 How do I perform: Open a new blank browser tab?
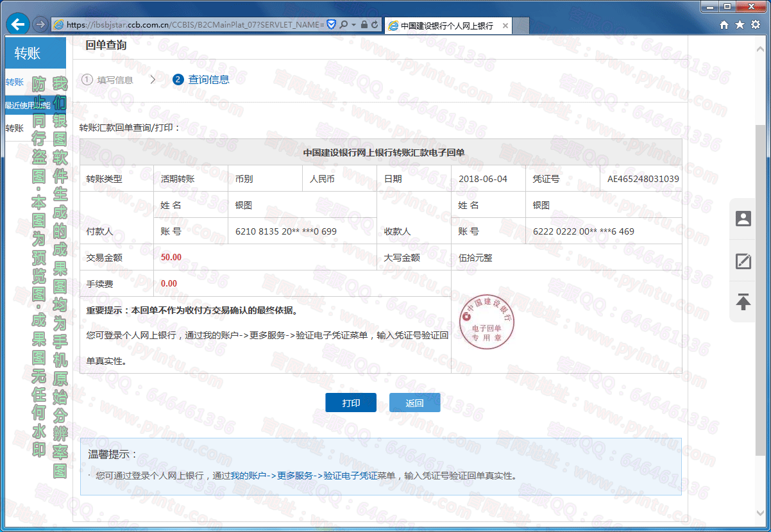click(521, 26)
